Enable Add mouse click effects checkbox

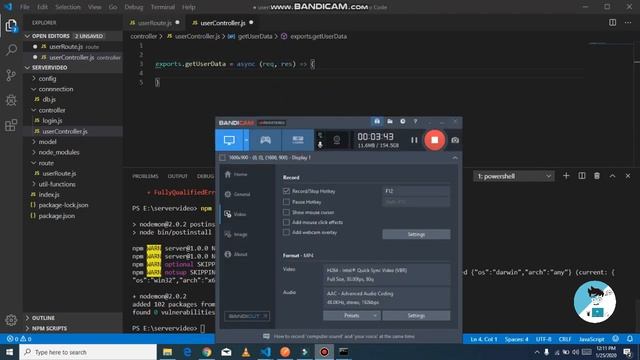coord(286,222)
